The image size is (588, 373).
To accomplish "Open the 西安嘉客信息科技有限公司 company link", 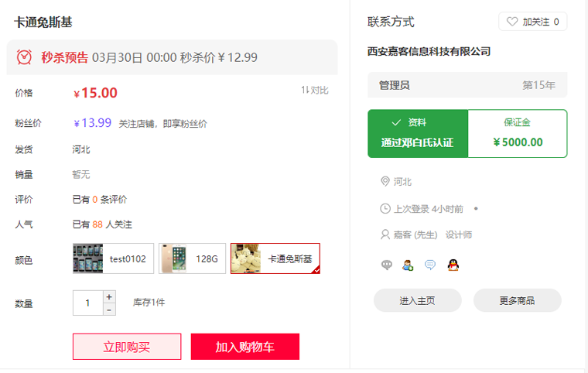I will (429, 52).
